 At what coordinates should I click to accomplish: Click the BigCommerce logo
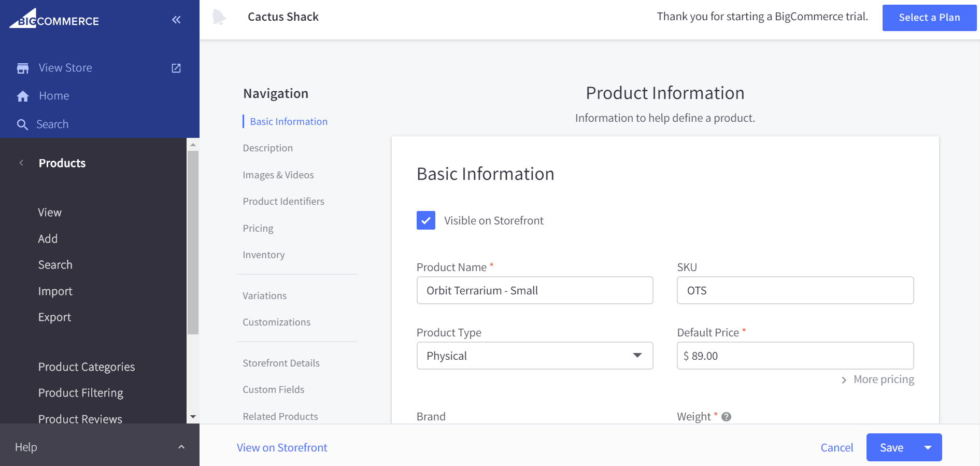pos(54,19)
